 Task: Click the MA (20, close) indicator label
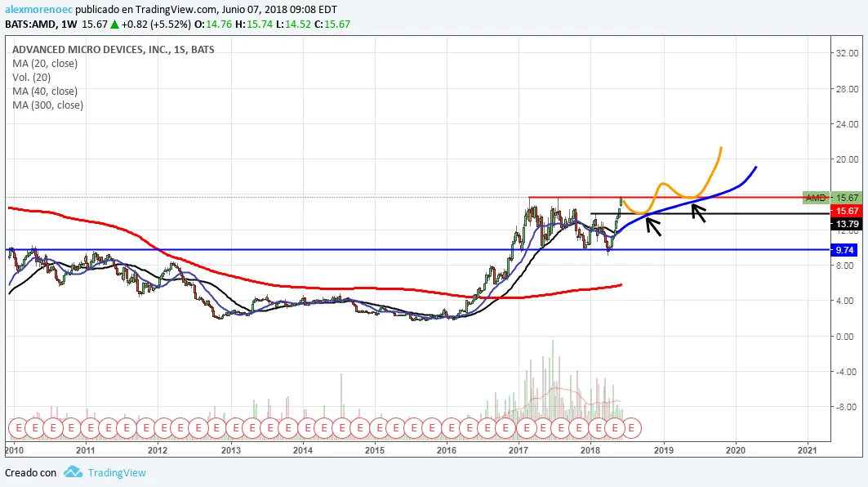(x=45, y=63)
